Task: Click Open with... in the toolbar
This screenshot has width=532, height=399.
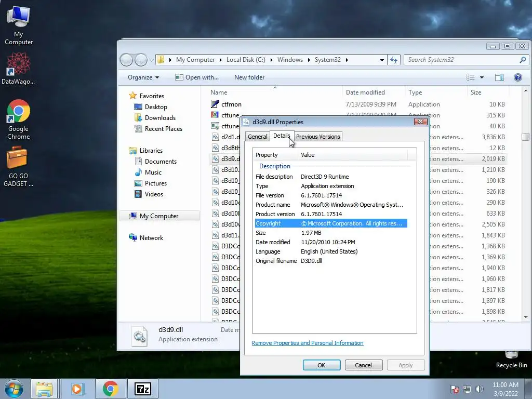Action: coord(197,77)
